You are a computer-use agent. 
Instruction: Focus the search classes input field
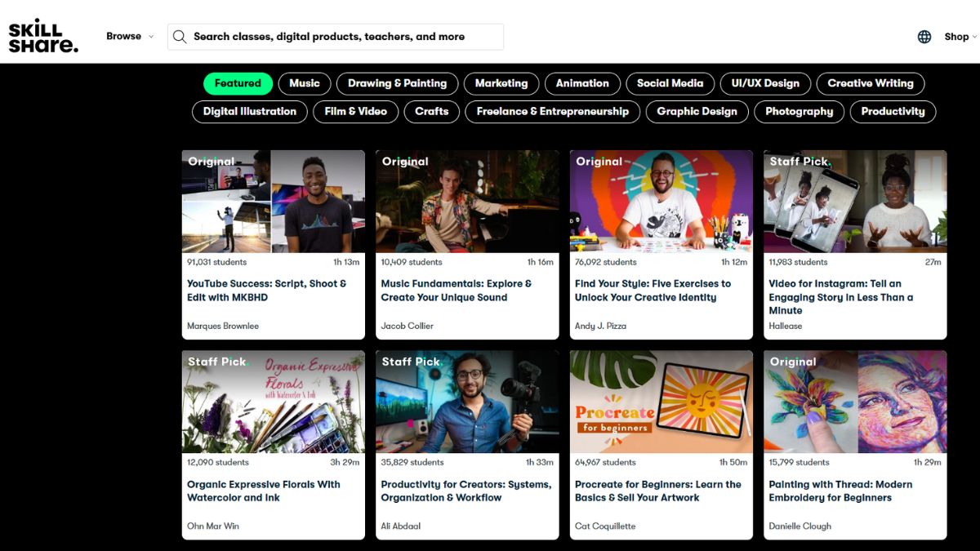click(336, 37)
